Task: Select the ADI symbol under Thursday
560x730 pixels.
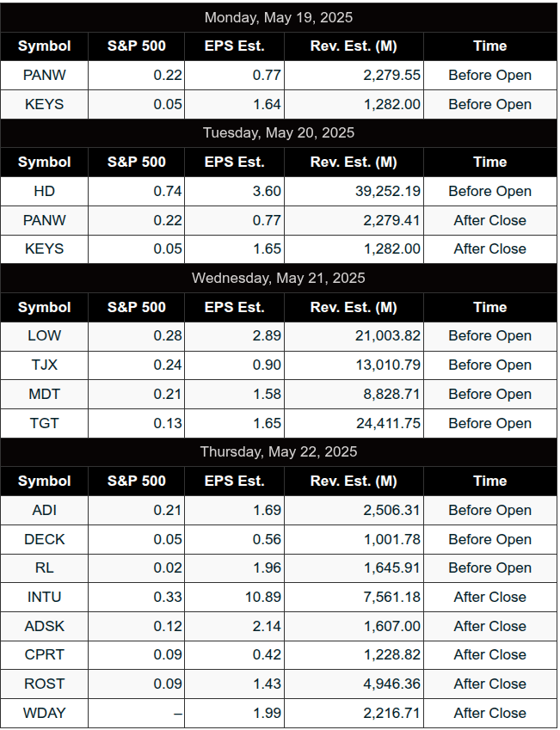Action: [44, 510]
